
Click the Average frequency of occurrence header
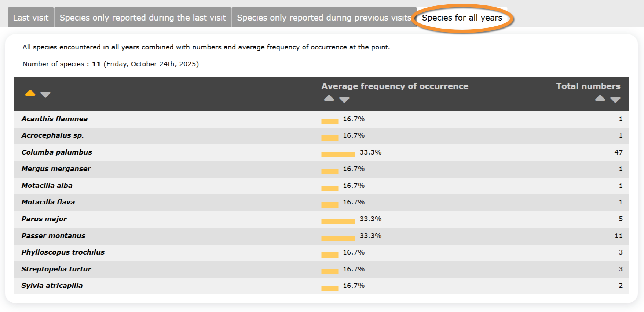(395, 86)
